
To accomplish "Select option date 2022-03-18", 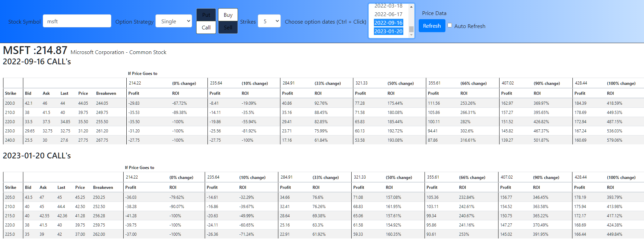I will (388, 6).
